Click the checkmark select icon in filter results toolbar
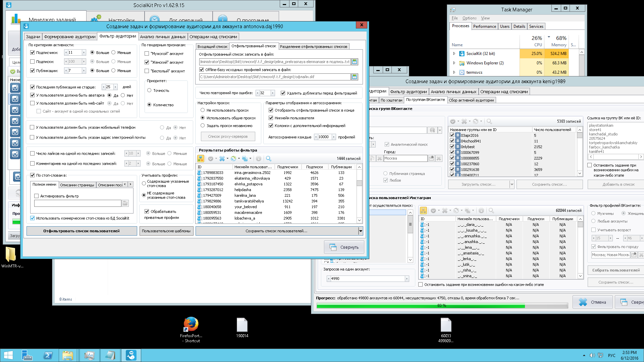 click(211, 159)
